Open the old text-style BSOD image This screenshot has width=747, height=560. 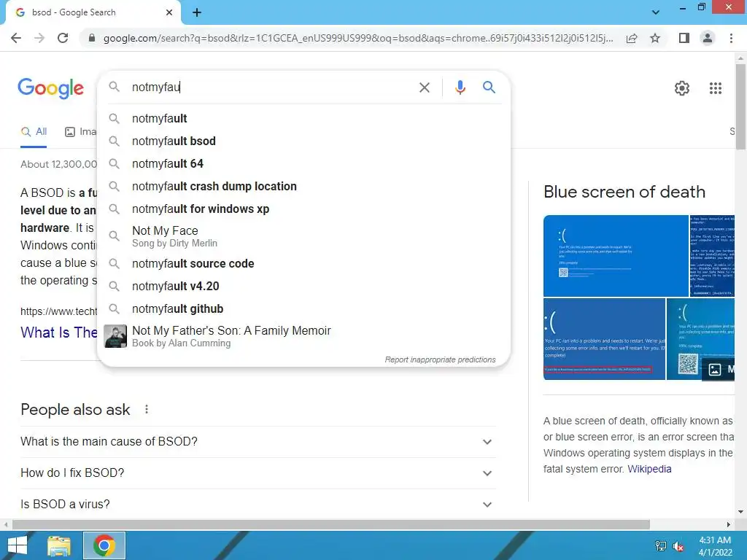(x=712, y=256)
